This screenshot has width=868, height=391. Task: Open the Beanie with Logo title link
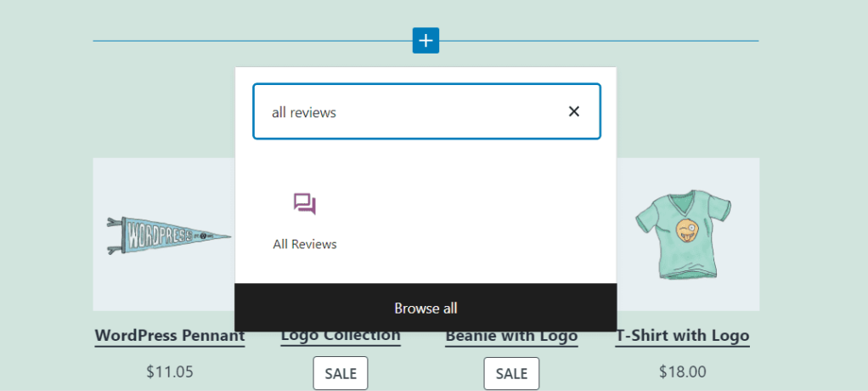pos(511,337)
